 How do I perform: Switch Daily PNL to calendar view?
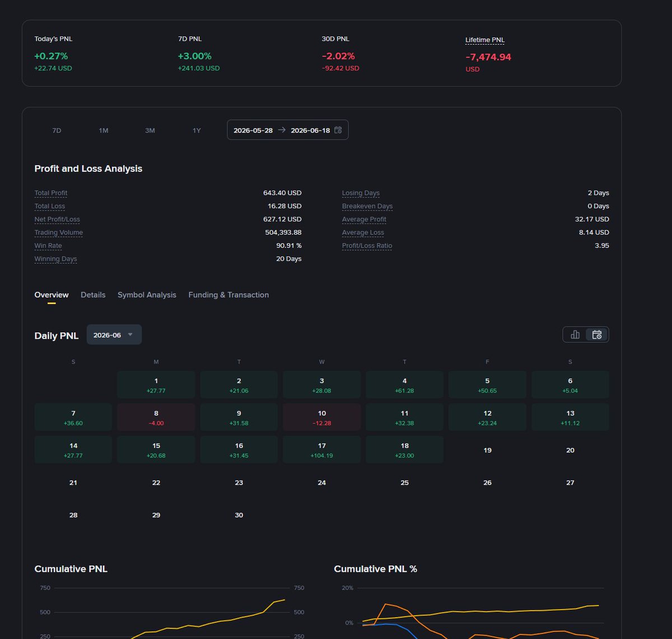click(x=597, y=334)
